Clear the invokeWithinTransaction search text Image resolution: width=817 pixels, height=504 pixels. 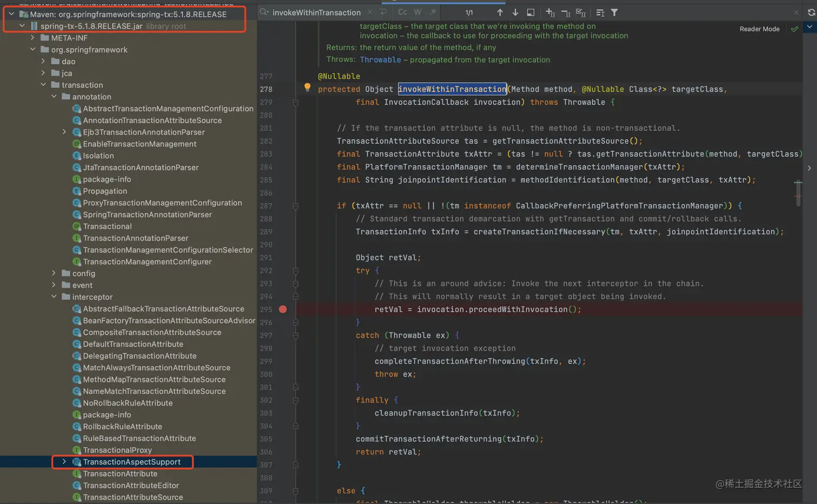[x=370, y=12]
